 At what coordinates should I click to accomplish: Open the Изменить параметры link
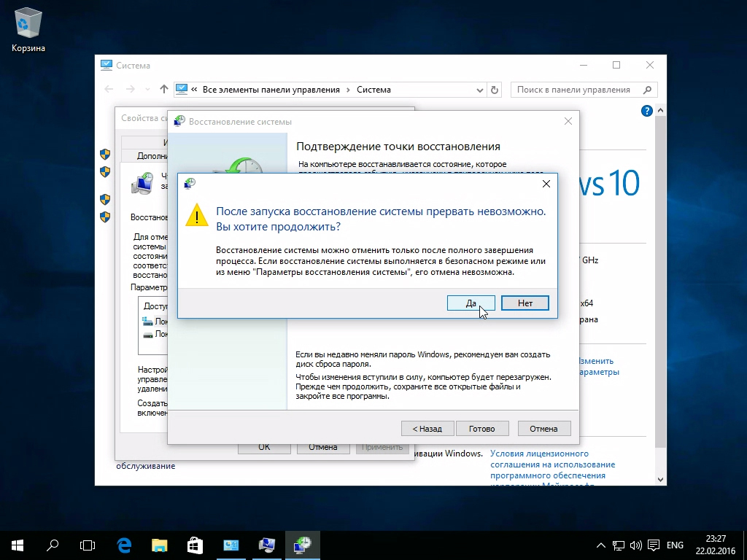coord(599,366)
